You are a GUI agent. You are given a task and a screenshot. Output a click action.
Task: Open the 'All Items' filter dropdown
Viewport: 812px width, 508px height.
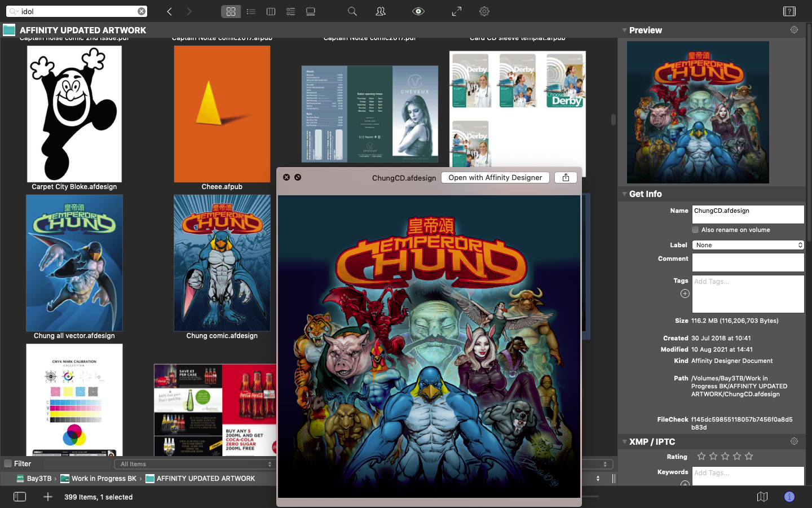coord(195,464)
